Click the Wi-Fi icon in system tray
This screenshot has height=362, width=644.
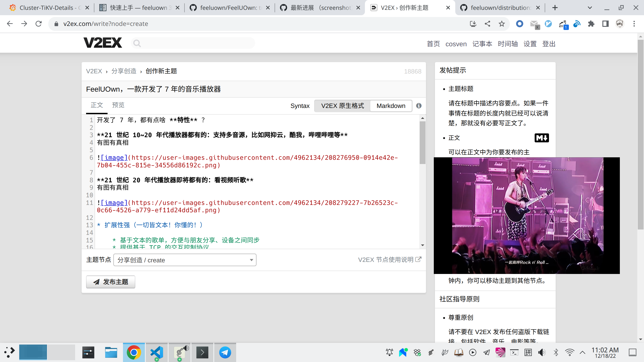point(570,353)
